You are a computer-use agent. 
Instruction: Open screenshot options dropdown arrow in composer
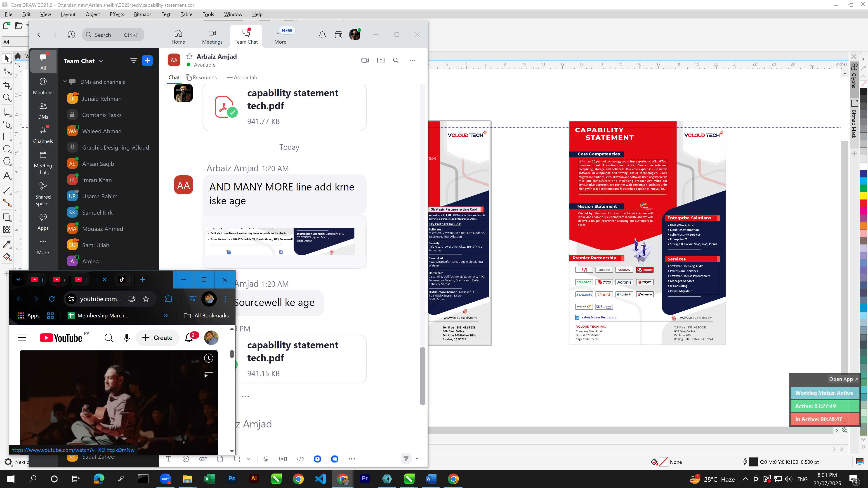tap(248, 459)
